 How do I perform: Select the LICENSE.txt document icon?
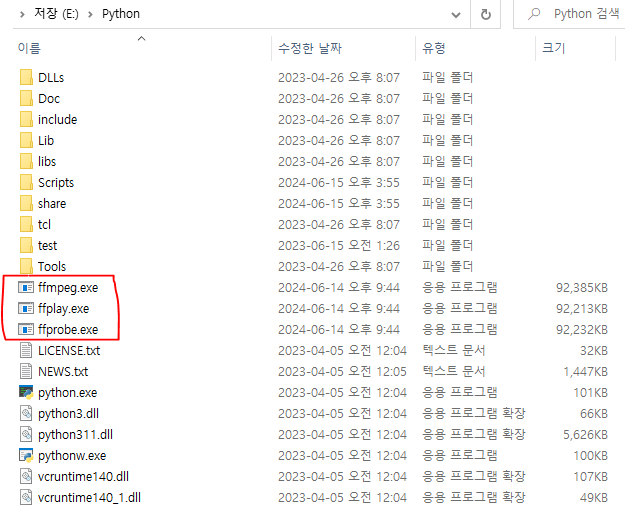(x=26, y=350)
